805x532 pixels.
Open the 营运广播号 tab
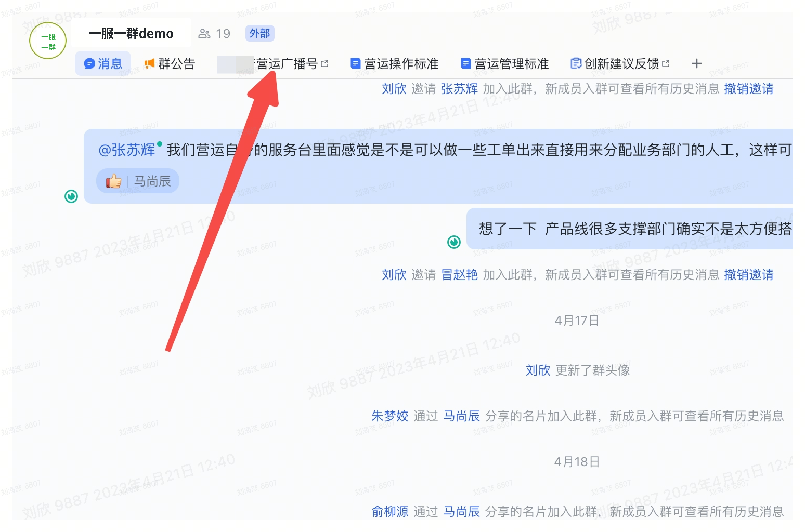tap(287, 64)
